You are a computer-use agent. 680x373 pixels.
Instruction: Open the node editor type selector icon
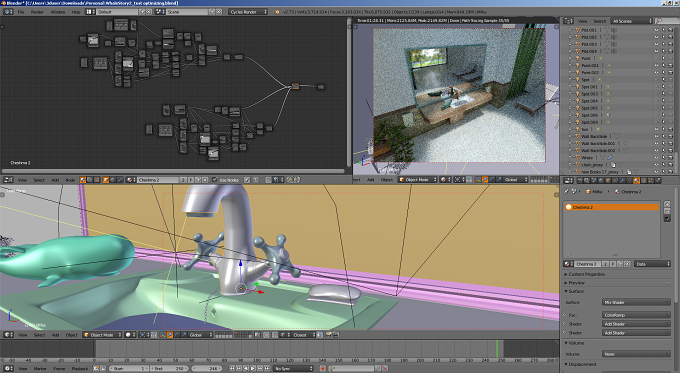click(8, 180)
